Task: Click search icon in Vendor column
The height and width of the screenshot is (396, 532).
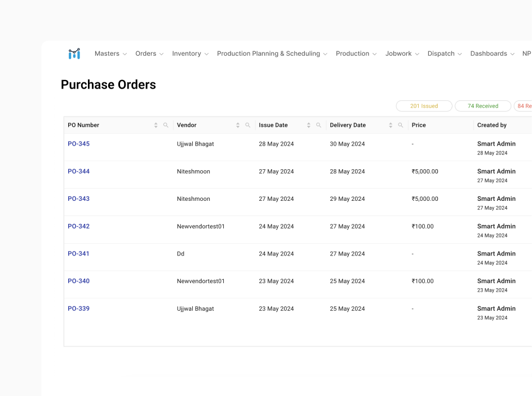Action: [248, 125]
